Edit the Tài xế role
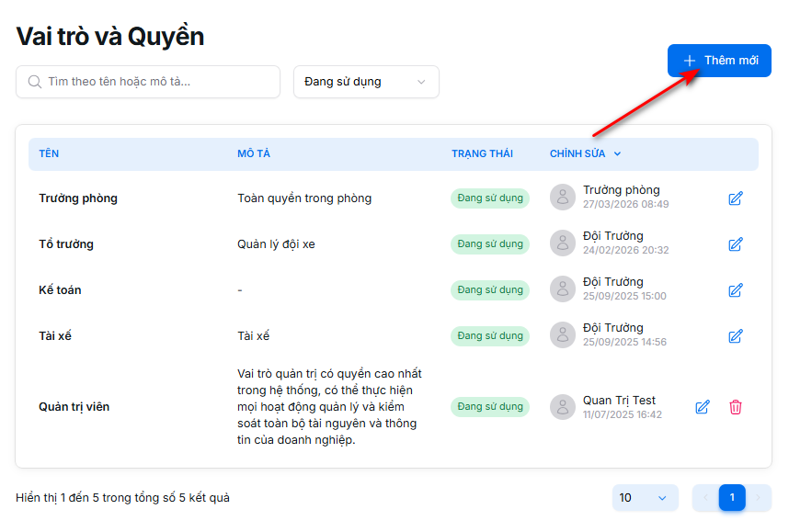This screenshot has height=532, width=789. pos(735,336)
